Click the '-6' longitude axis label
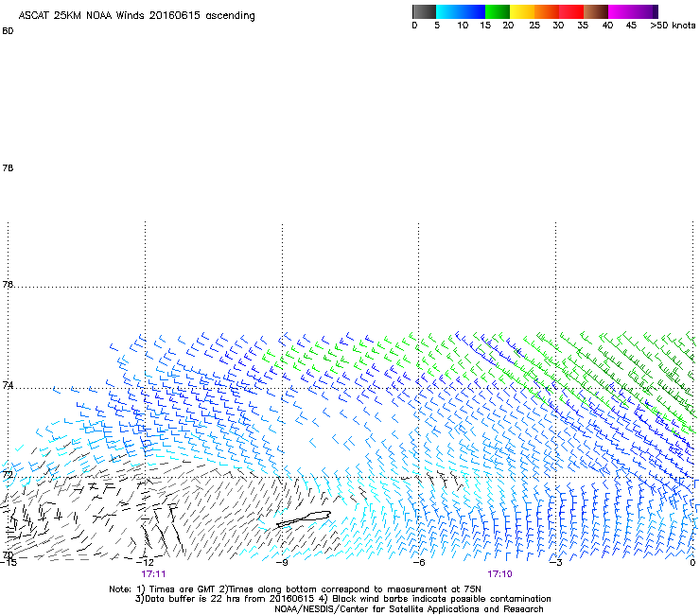Screen dimensions: 700x615 click(x=419, y=563)
